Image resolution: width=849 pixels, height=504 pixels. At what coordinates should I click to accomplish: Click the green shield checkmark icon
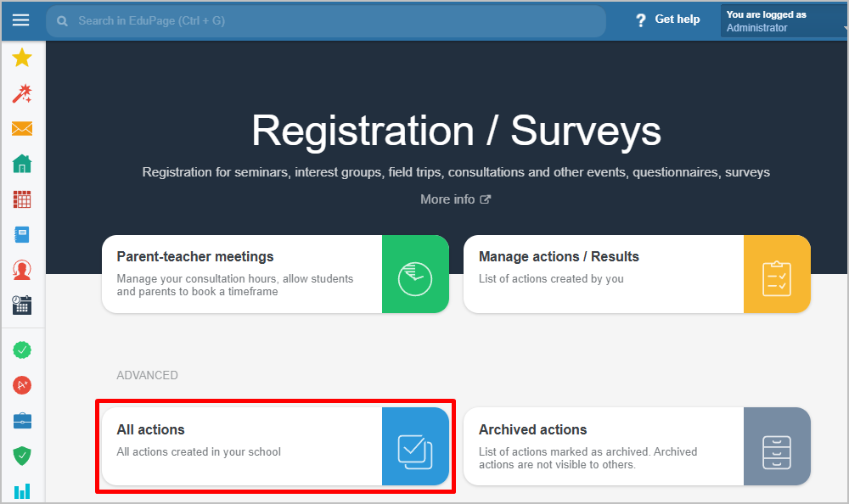[22, 456]
